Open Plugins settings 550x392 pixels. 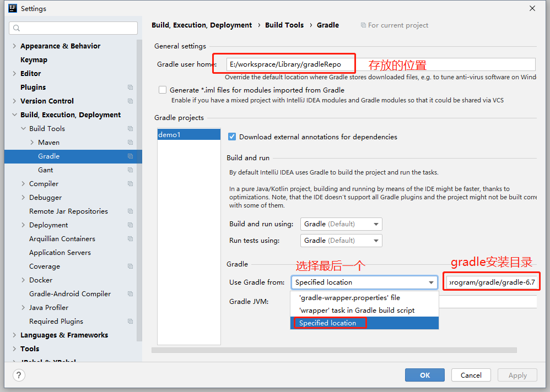point(33,87)
